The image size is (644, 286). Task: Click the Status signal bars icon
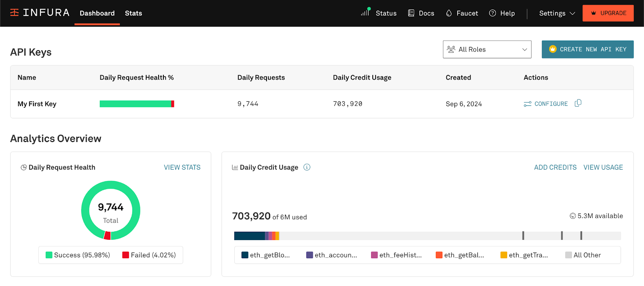point(365,12)
